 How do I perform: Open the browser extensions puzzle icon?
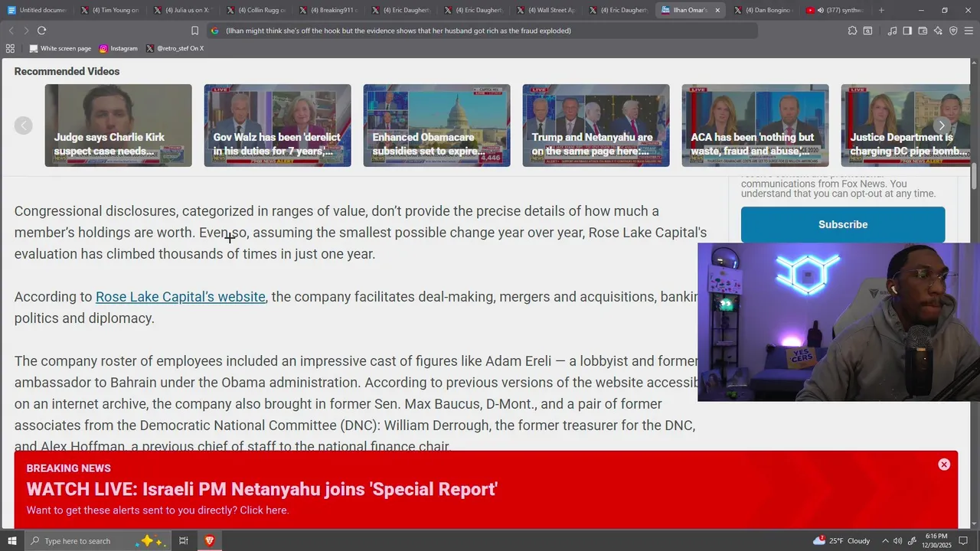tap(852, 31)
